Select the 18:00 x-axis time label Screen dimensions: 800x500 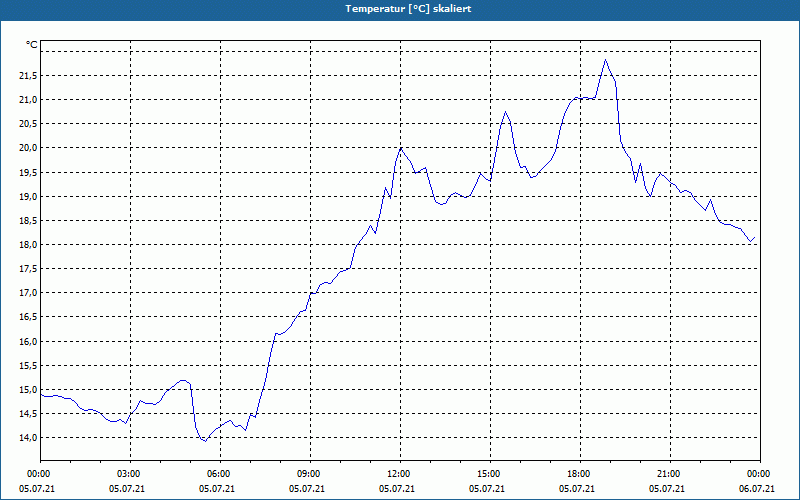click(578, 474)
